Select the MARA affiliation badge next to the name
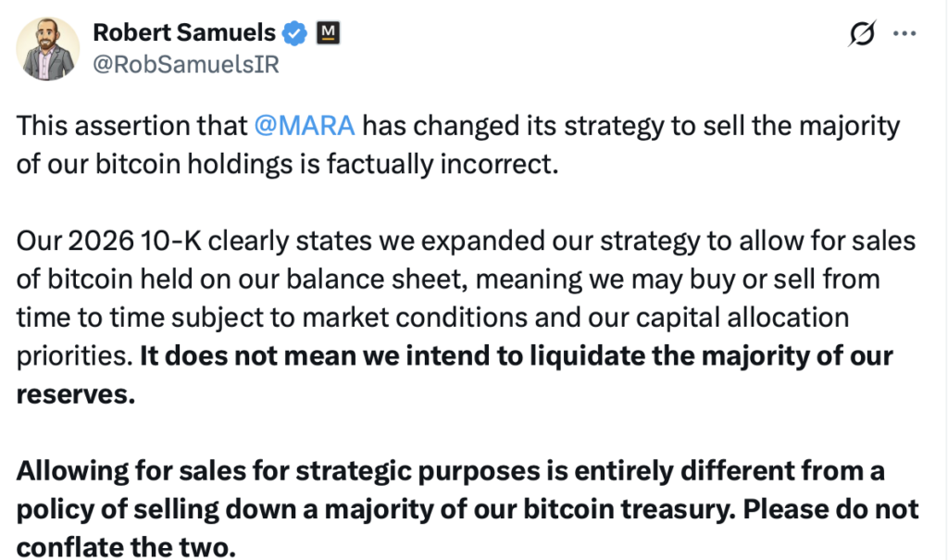The height and width of the screenshot is (560, 948). (329, 31)
